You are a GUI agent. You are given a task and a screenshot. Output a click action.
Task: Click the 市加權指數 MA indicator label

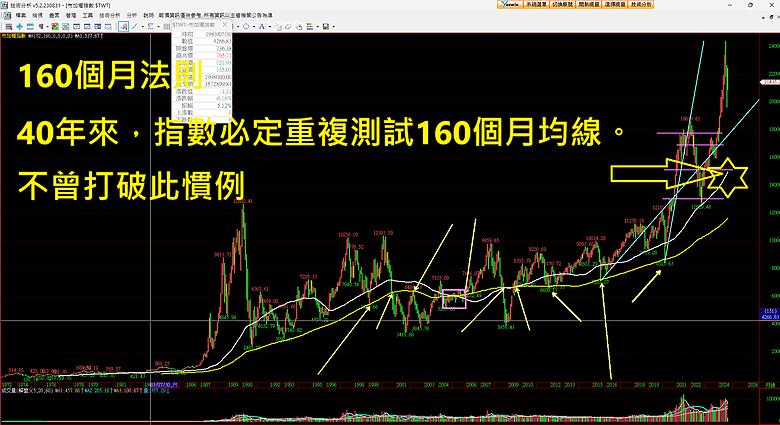pyautogui.click(x=51, y=36)
